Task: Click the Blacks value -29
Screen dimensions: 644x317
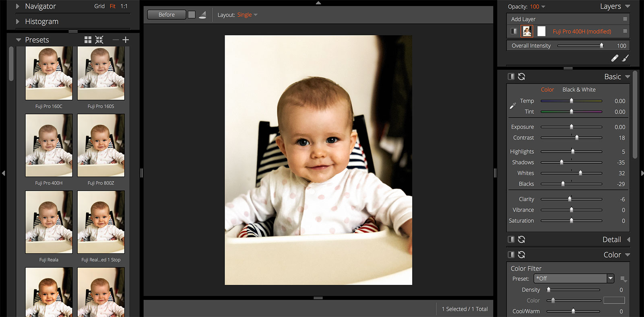Action: coord(621,184)
